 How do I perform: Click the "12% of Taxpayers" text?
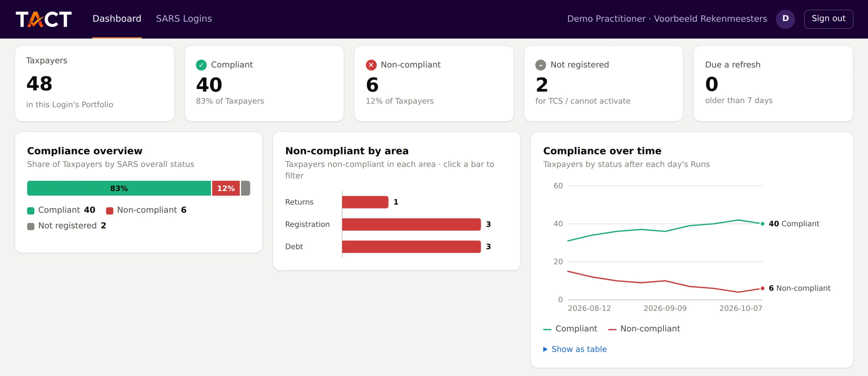point(400,101)
